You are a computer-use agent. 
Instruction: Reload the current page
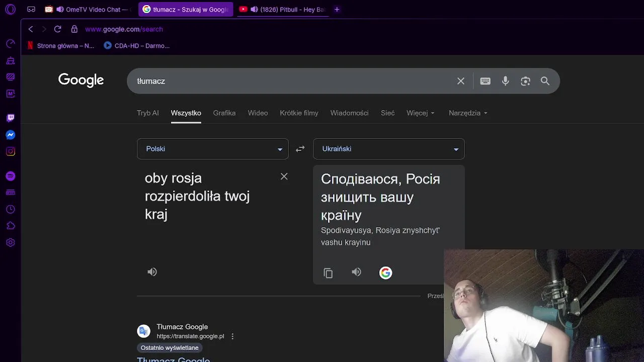coord(57,29)
